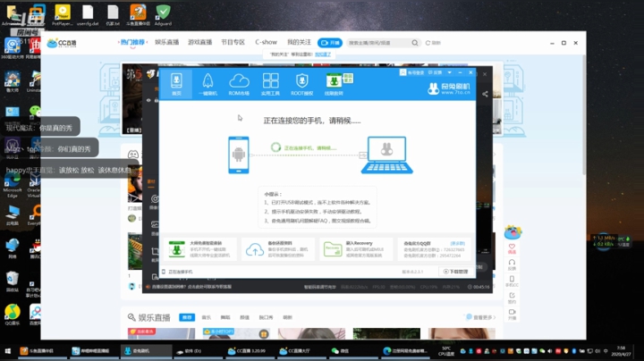Click the 正在连接手机 status bar entry
This screenshot has height=361, width=644.
click(177, 272)
